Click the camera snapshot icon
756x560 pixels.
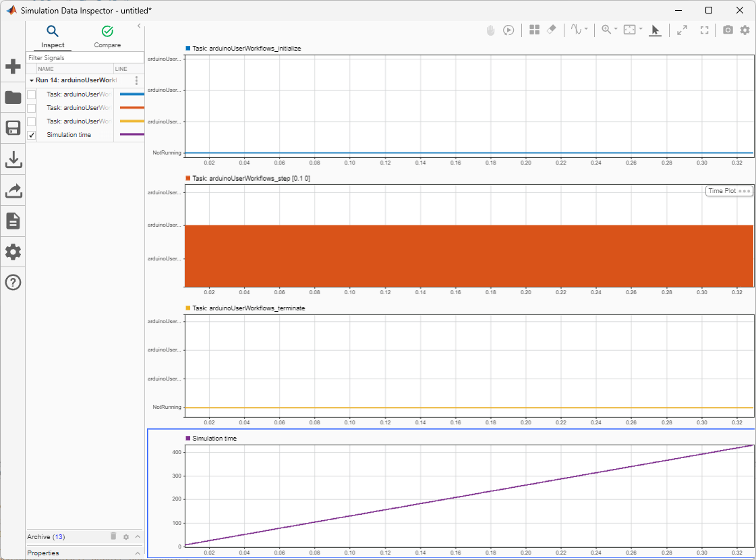click(728, 30)
